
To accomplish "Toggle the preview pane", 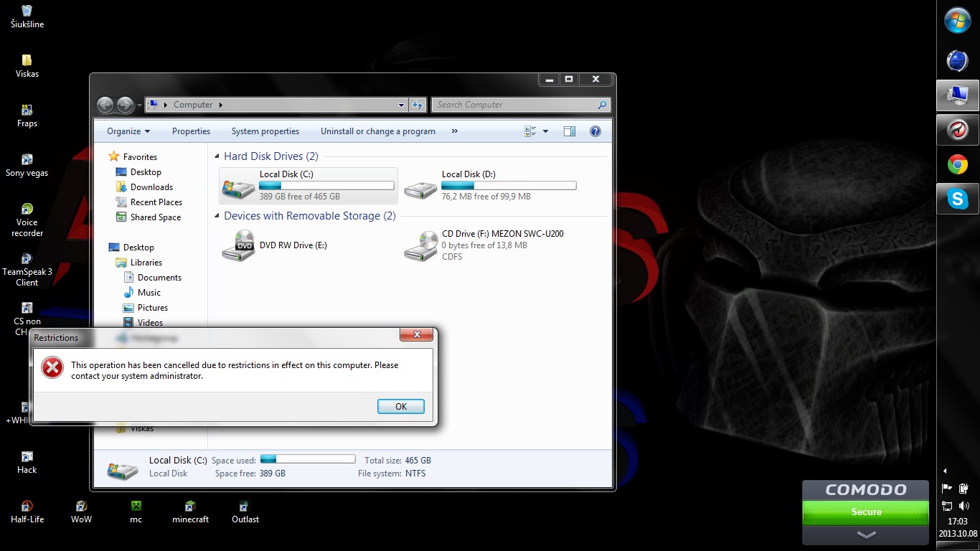I will (x=570, y=131).
